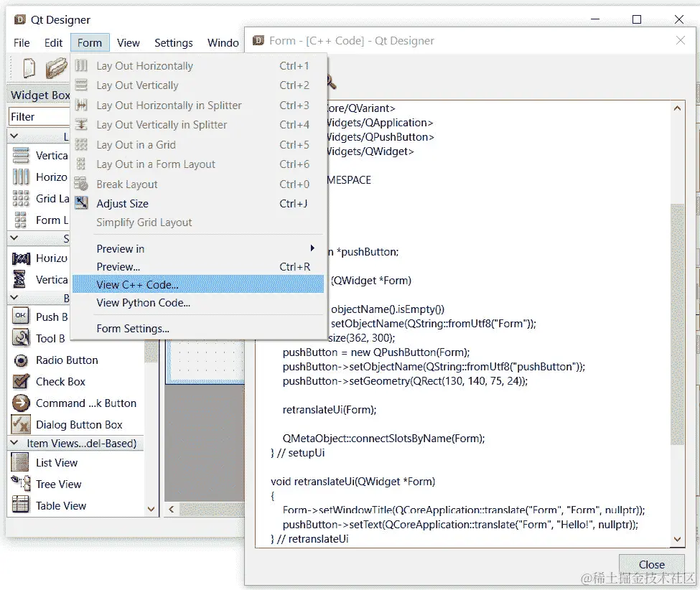
Task: Click code view scroll down arrow
Action: click(x=677, y=539)
